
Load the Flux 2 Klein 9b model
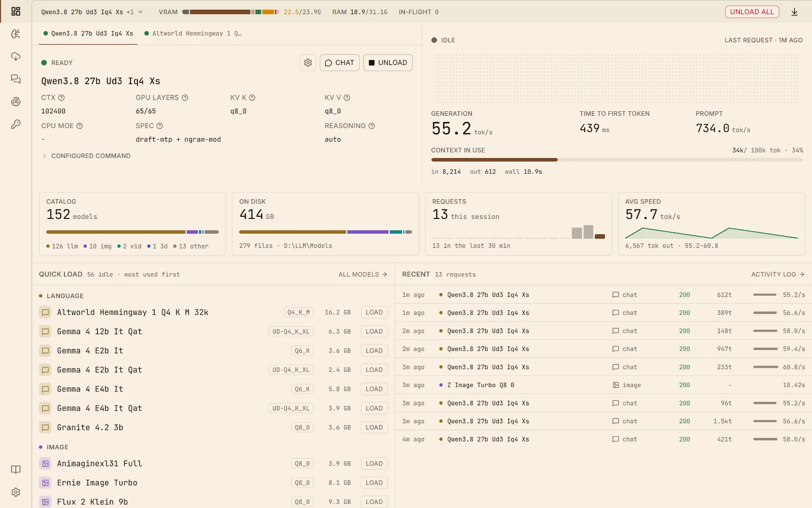coord(375,502)
